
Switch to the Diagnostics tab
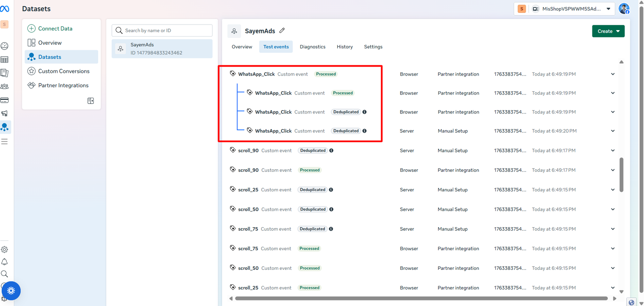click(312, 47)
